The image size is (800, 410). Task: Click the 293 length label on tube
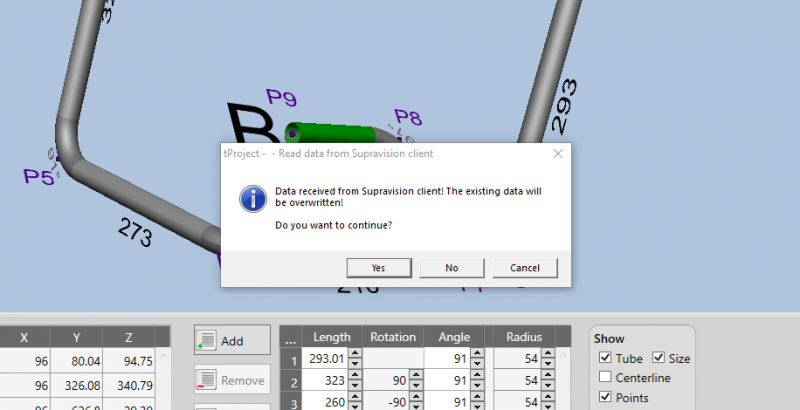pos(564,106)
